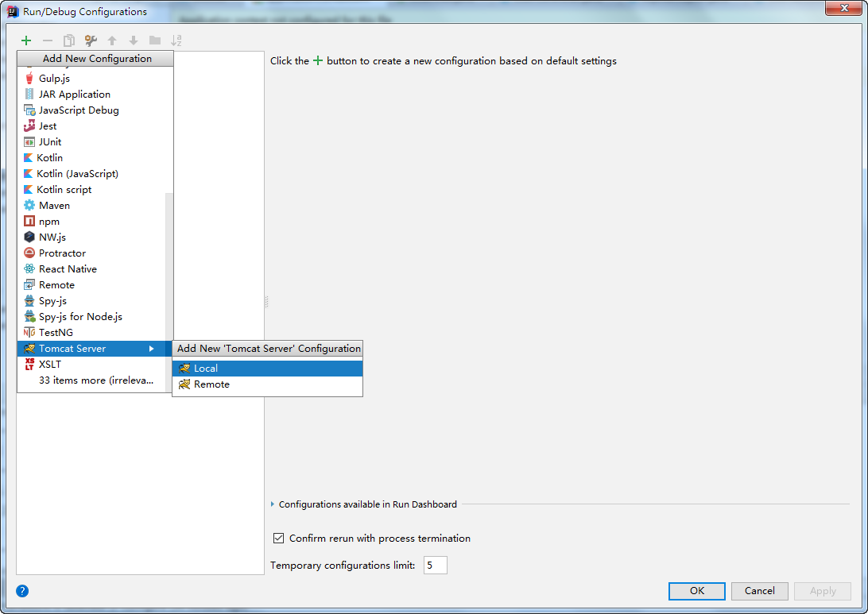The width and height of the screenshot is (868, 614).
Task: Choose Protractor configuration type
Action: click(x=91, y=253)
